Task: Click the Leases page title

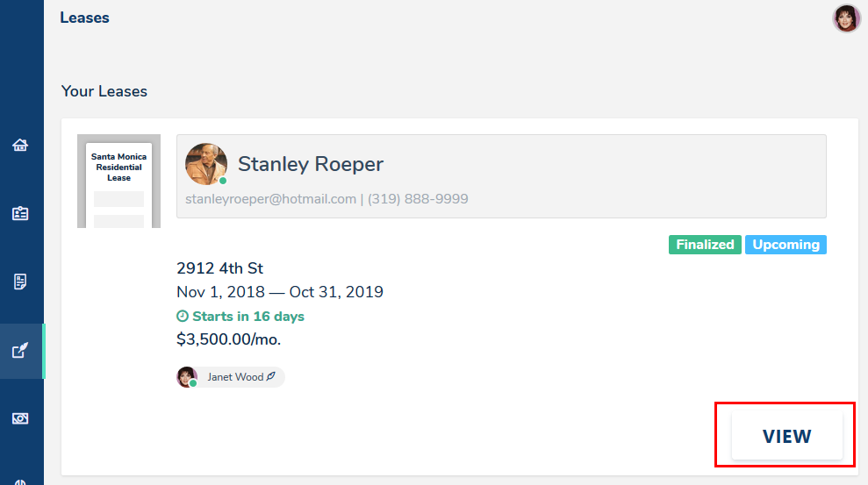Action: tap(84, 18)
